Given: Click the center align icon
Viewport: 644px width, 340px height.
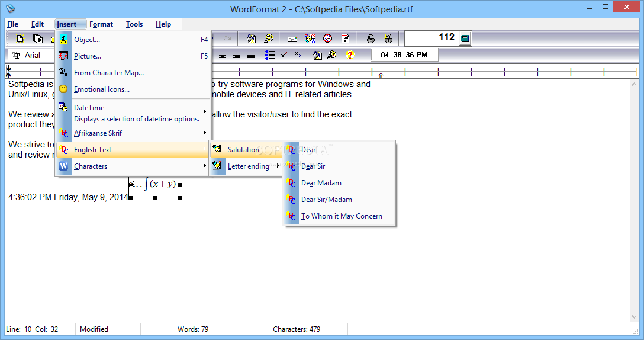Looking at the screenshot, I should [x=222, y=54].
